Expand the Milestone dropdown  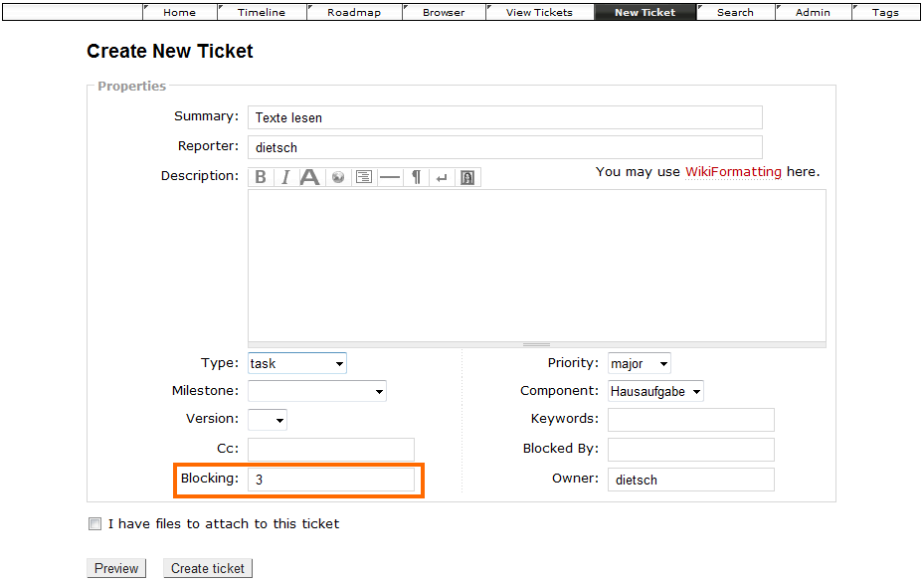316,391
